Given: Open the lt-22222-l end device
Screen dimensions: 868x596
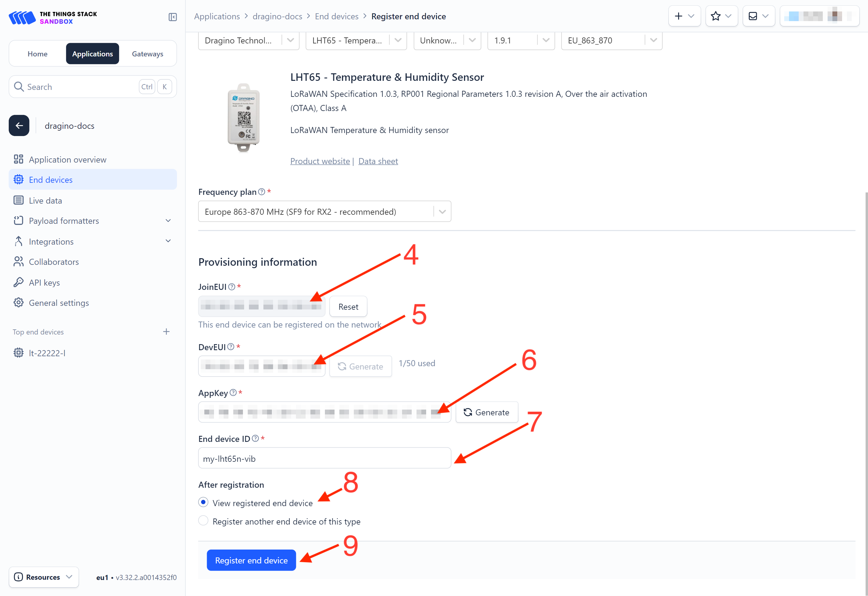Looking at the screenshot, I should 93,353.
